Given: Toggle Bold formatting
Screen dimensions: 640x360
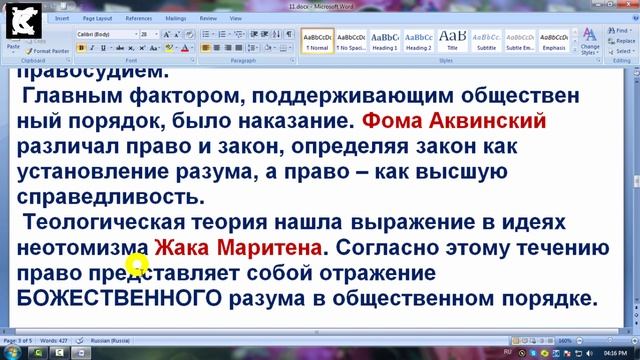Looking at the screenshot, I should click(81, 48).
